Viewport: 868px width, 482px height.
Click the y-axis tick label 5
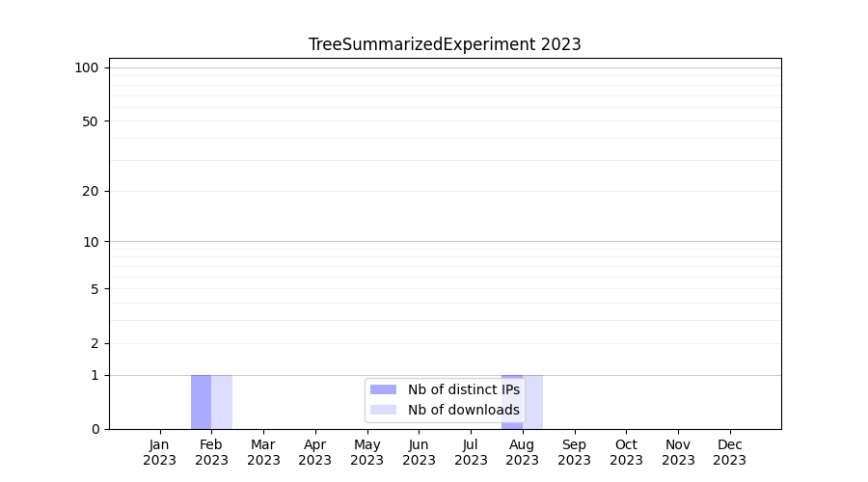(95, 289)
